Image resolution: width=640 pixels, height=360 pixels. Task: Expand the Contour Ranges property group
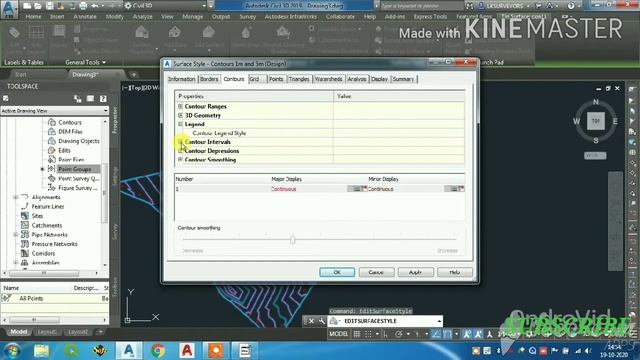coord(180,106)
